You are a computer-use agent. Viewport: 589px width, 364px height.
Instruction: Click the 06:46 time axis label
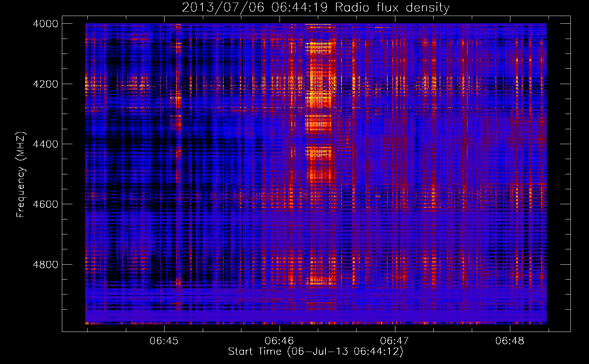coord(280,341)
